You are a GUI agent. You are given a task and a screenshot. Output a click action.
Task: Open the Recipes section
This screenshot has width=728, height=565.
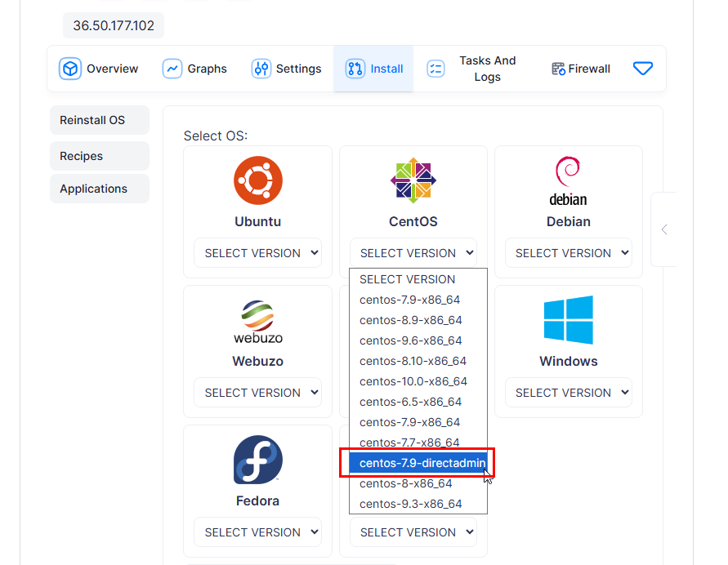click(x=100, y=156)
